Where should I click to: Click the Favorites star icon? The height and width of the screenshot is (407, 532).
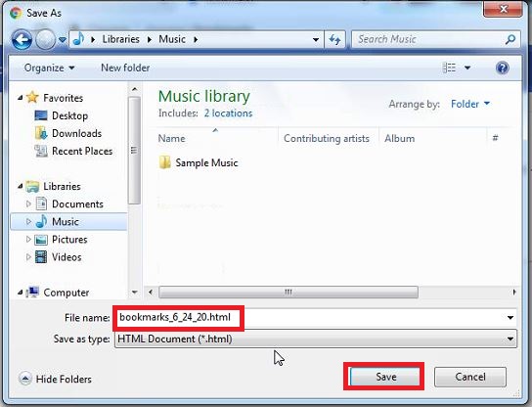[x=32, y=98]
